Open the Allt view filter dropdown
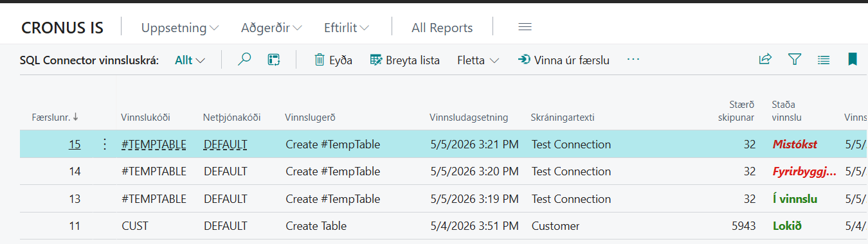Screen dimensions: 868x244 [x=190, y=60]
